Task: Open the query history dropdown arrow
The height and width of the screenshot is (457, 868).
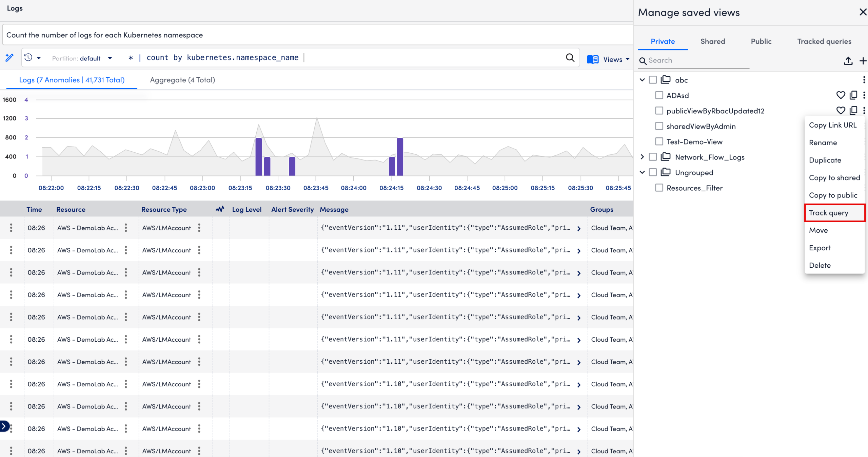Action: click(x=39, y=58)
